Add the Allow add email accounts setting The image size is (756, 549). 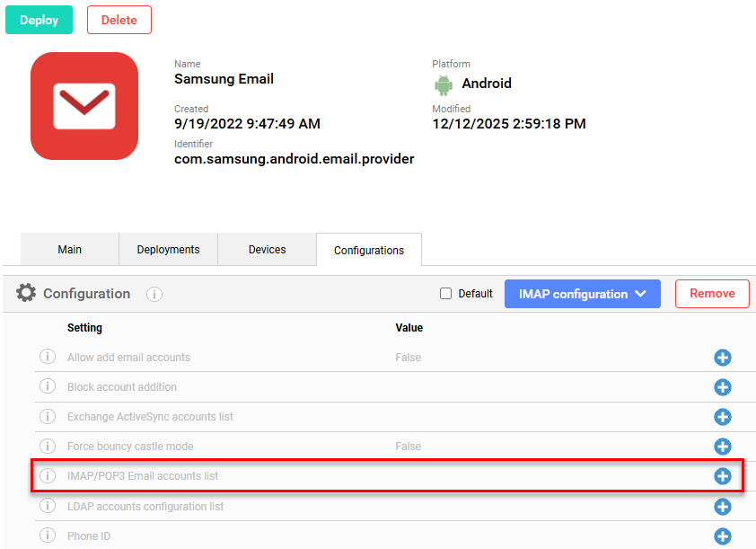(723, 358)
